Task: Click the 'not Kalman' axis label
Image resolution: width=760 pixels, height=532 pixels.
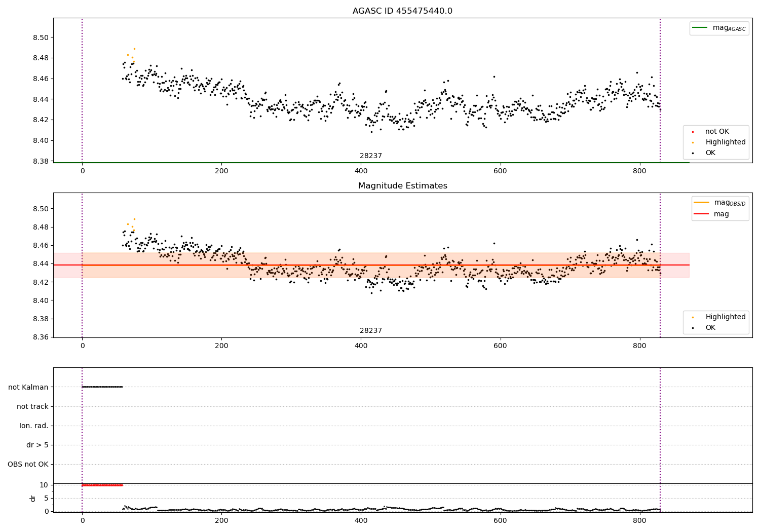Action: (28, 388)
